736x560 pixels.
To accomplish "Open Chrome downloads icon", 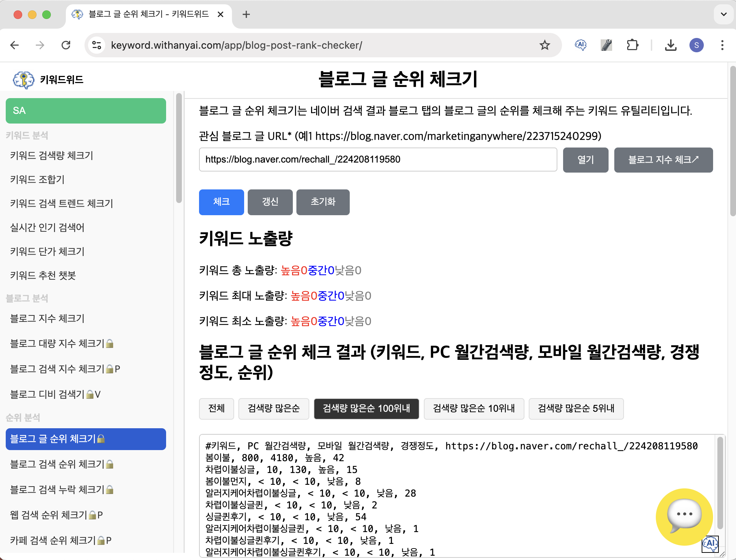I will click(670, 45).
